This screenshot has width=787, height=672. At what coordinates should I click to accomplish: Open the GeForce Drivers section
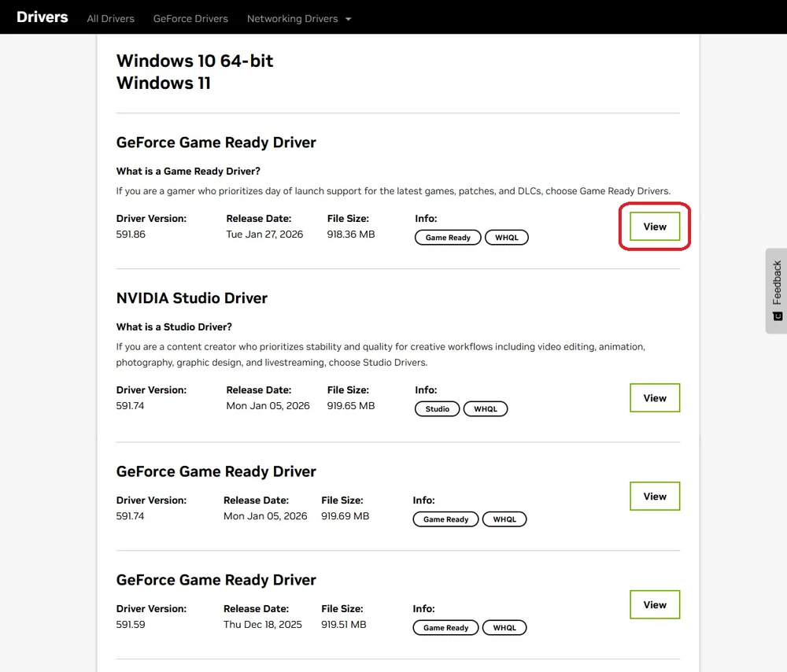[x=190, y=18]
